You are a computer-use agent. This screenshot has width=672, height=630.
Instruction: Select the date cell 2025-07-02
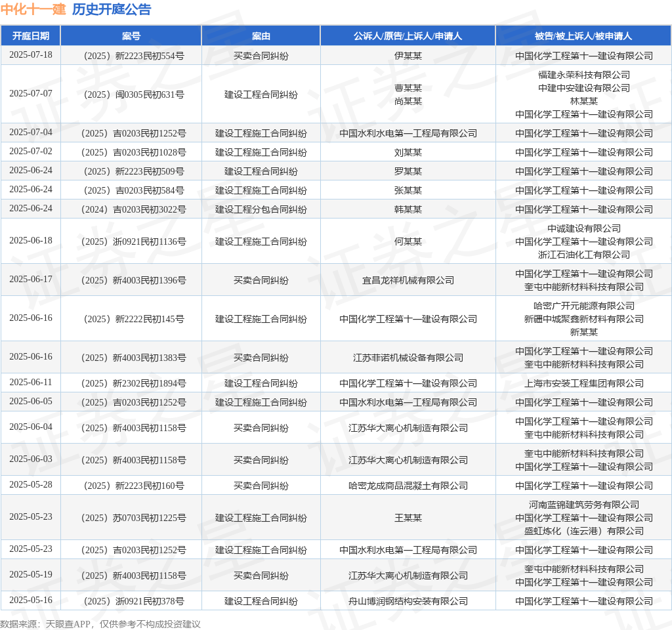click(31, 152)
